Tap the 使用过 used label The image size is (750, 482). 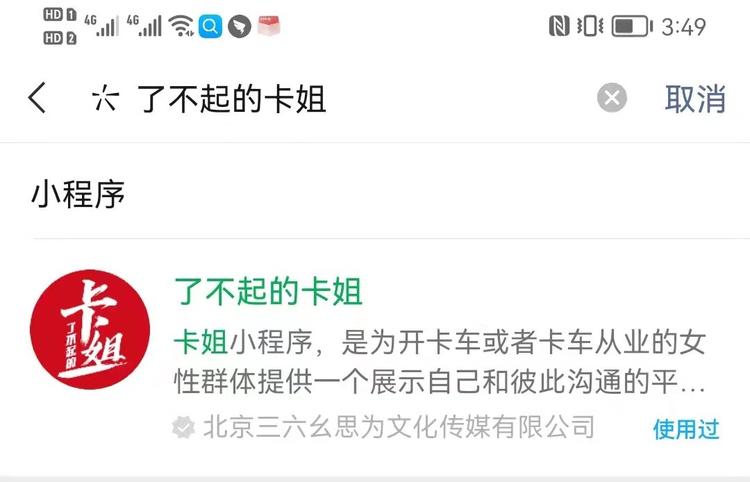pos(686,429)
